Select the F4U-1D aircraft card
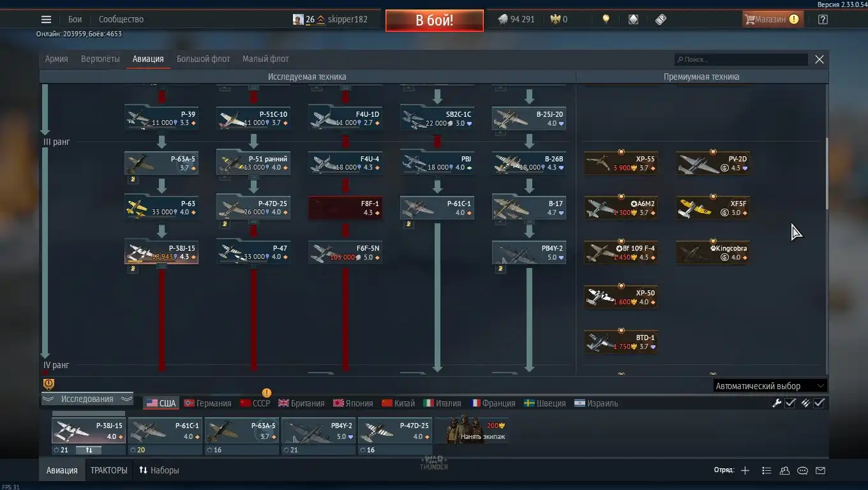Screen dimensions: 868x490 click(345, 118)
